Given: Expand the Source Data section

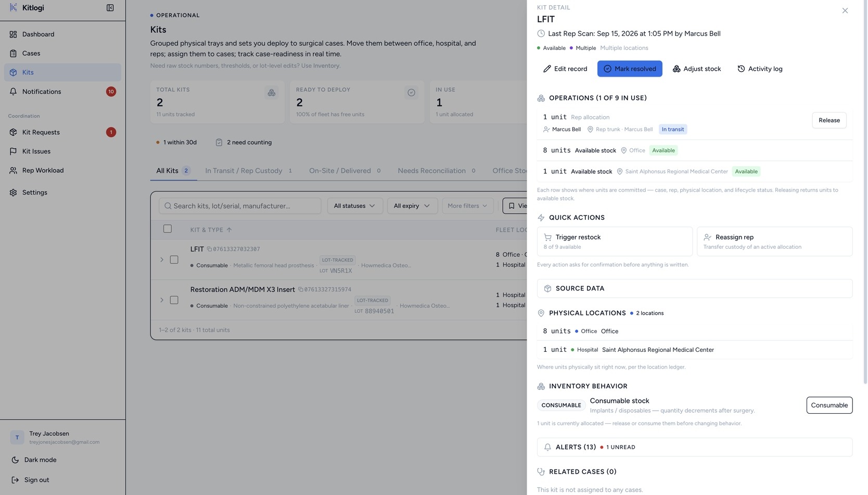Looking at the screenshot, I should point(695,289).
